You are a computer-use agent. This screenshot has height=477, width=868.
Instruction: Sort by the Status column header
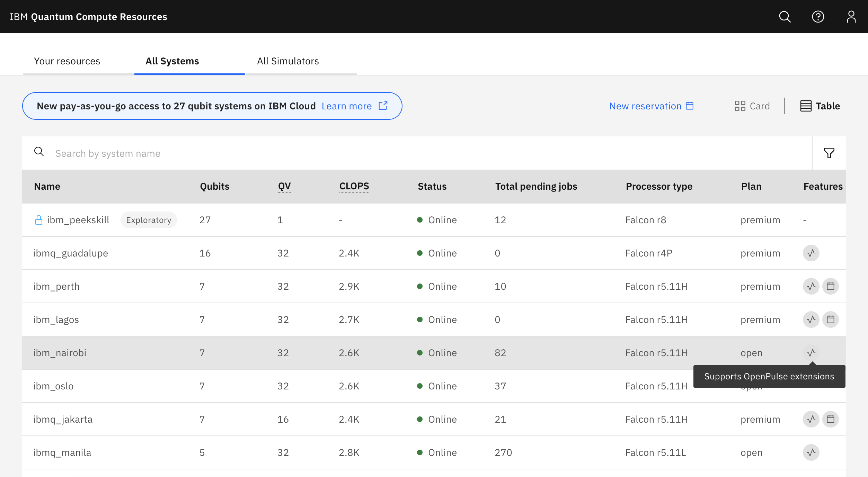(432, 186)
